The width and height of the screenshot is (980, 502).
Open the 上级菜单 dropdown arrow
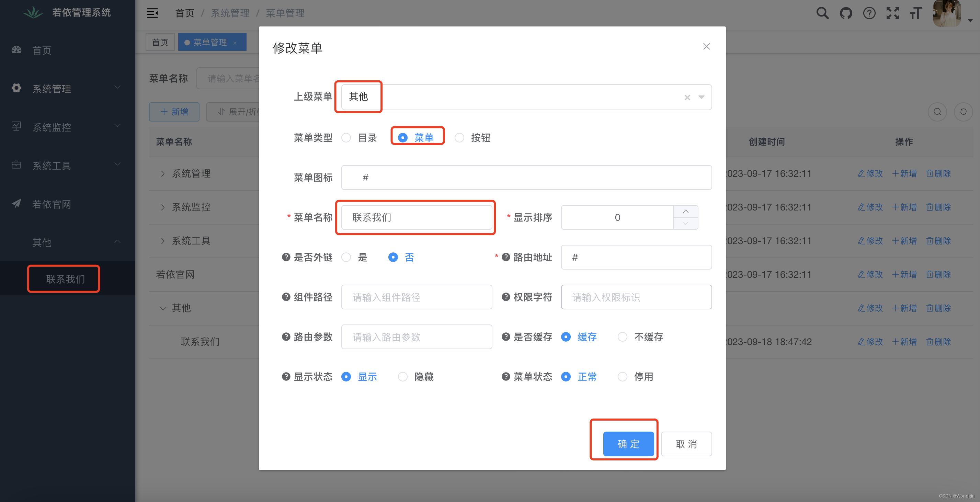click(x=701, y=98)
